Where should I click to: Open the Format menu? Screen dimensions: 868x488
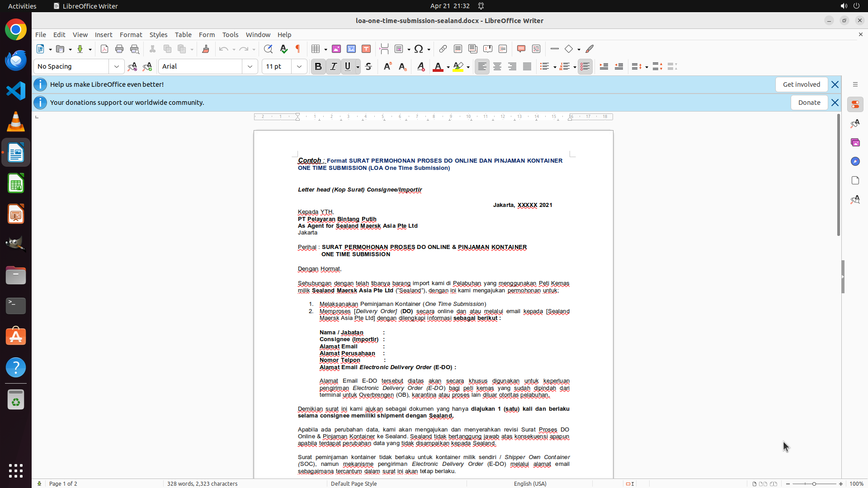[131, 34]
